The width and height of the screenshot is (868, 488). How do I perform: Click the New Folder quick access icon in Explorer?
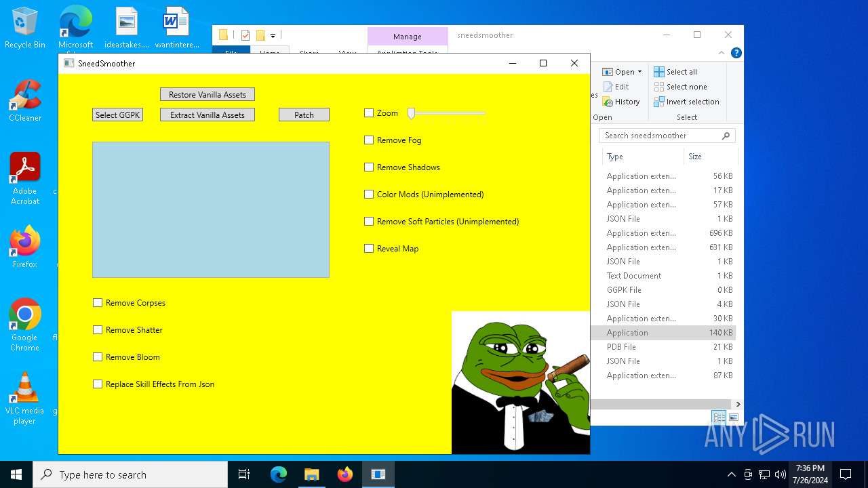pyautogui.click(x=260, y=35)
